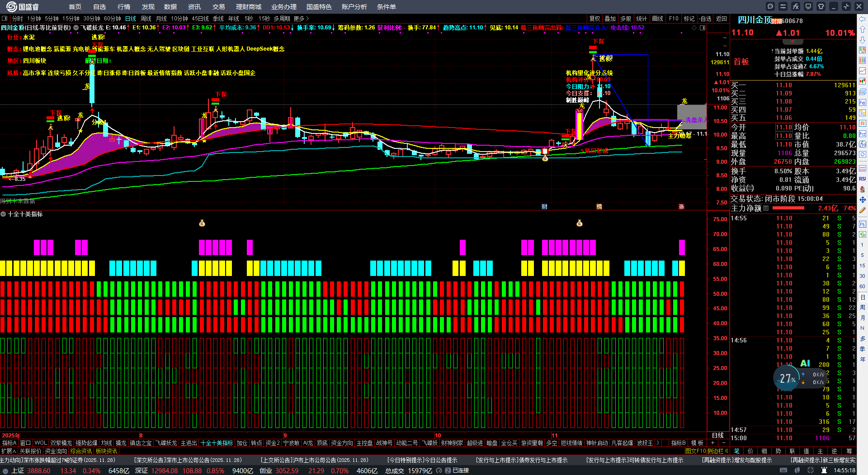Open the message chat icon in title bar

770,6
